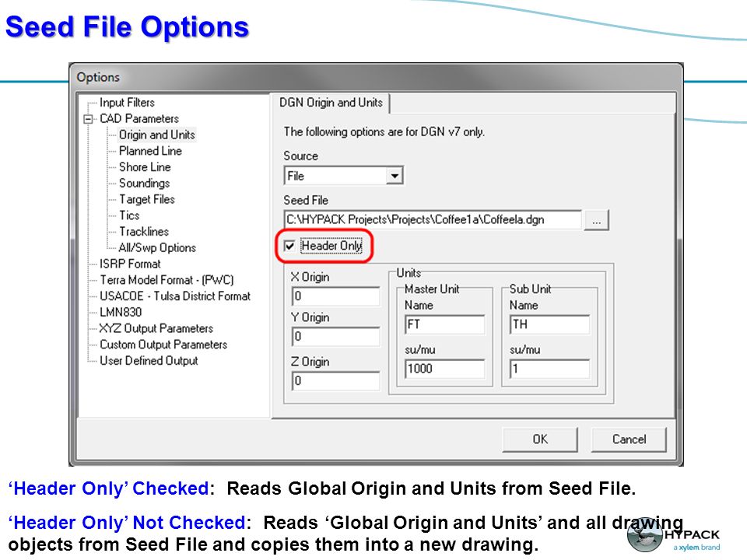Select LMN830 tree item
Image resolution: width=747 pixels, height=560 pixels.
pyautogui.click(x=121, y=313)
